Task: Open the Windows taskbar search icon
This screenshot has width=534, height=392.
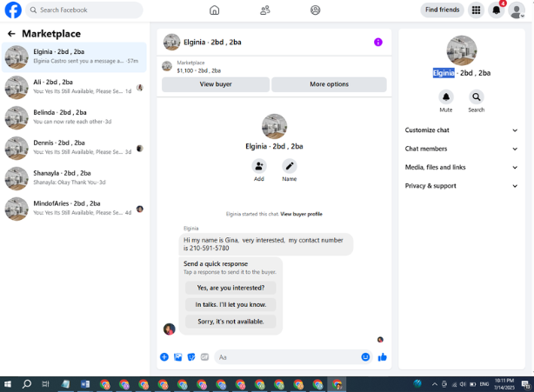Action: coord(27,384)
